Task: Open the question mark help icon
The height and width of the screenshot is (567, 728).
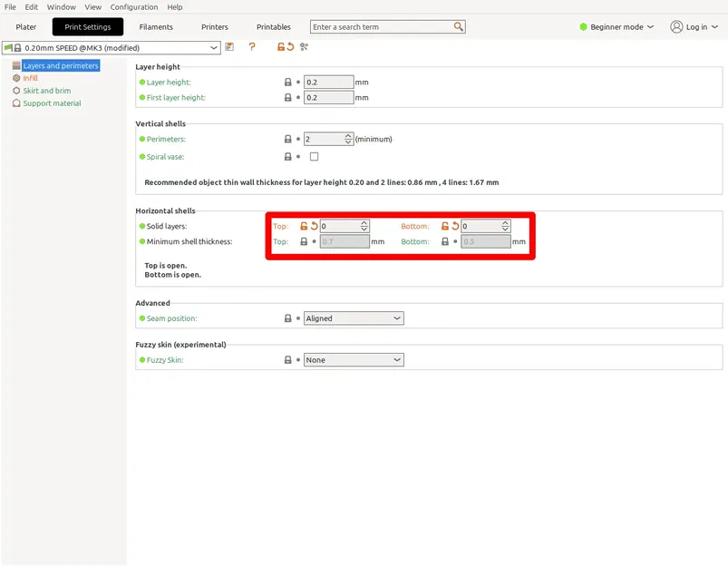Action: coord(252,47)
